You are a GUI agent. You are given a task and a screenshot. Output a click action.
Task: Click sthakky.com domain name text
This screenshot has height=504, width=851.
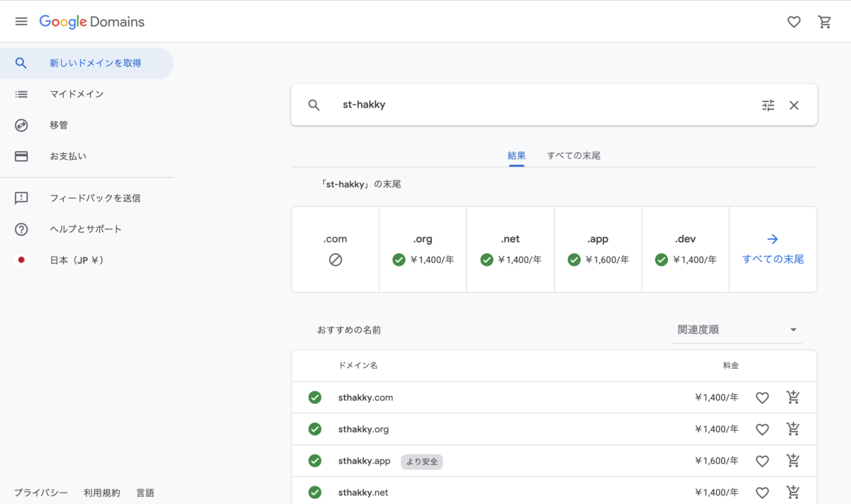click(x=365, y=398)
